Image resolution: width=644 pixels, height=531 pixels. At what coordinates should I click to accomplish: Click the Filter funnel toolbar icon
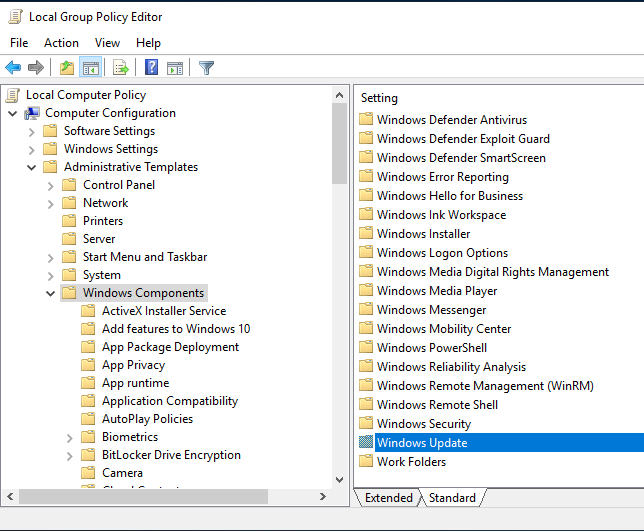pyautogui.click(x=206, y=67)
